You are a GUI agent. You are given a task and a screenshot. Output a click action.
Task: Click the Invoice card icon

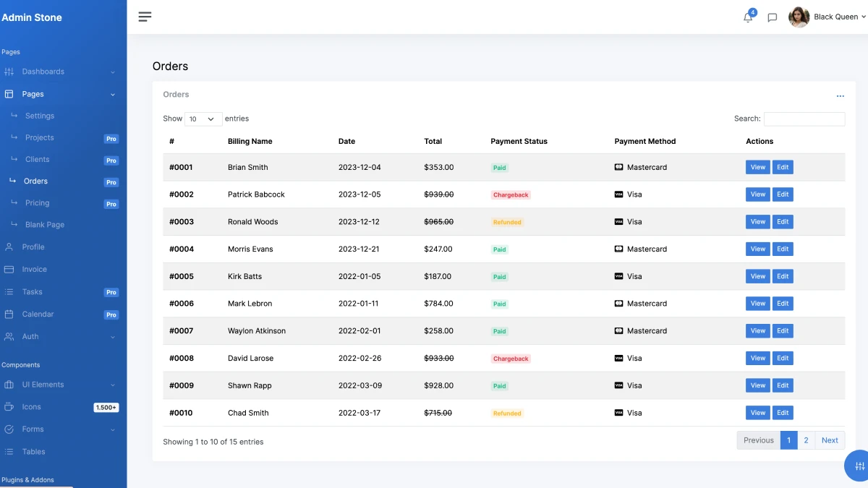(x=9, y=269)
